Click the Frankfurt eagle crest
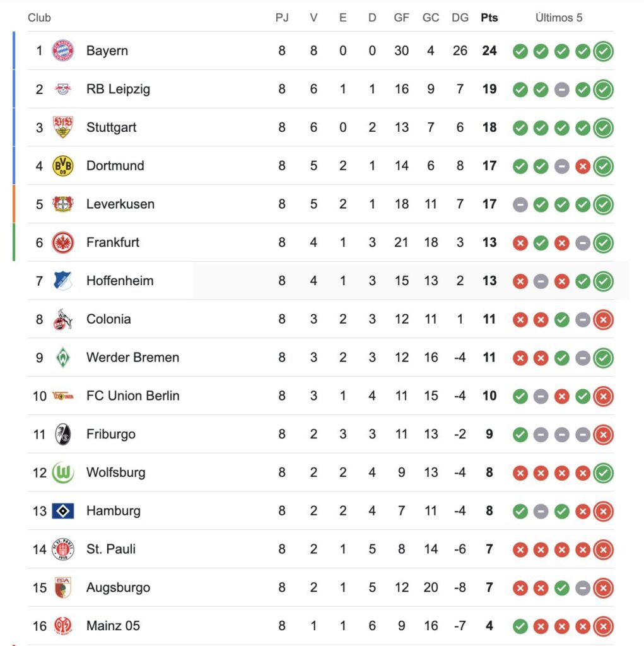This screenshot has width=644, height=646. (x=63, y=243)
